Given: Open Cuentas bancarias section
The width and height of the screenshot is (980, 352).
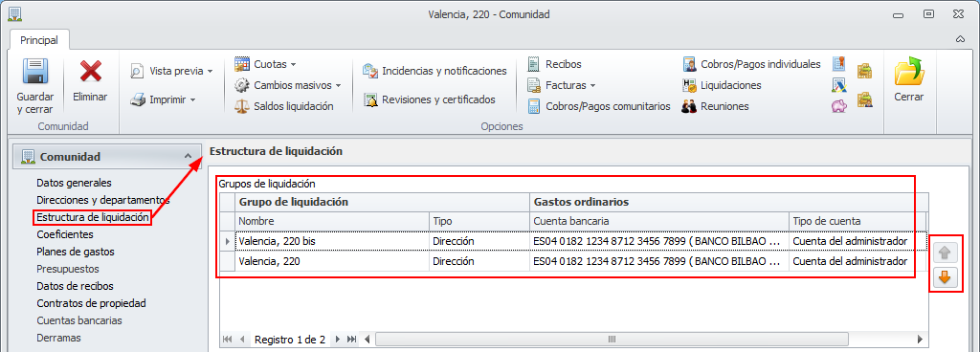Looking at the screenshot, I should coord(79,320).
